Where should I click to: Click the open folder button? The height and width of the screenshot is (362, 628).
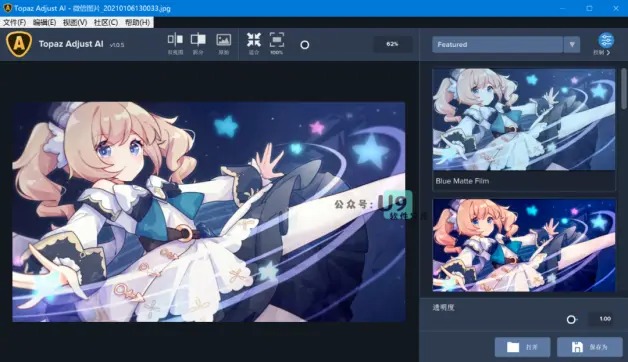pyautogui.click(x=522, y=347)
